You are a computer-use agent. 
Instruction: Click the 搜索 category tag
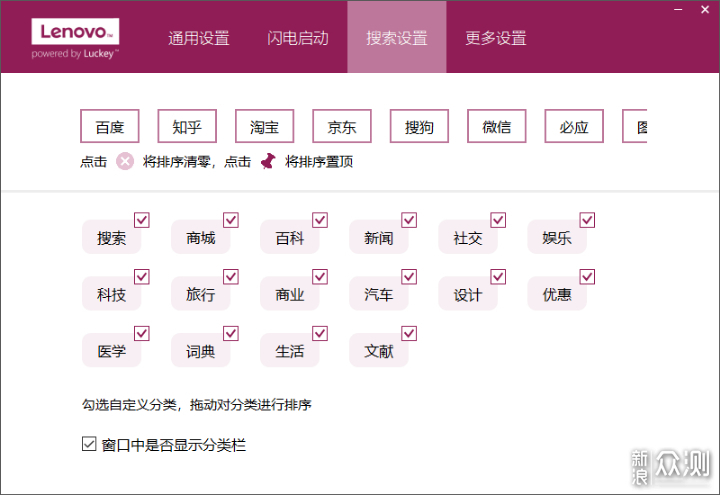point(112,237)
